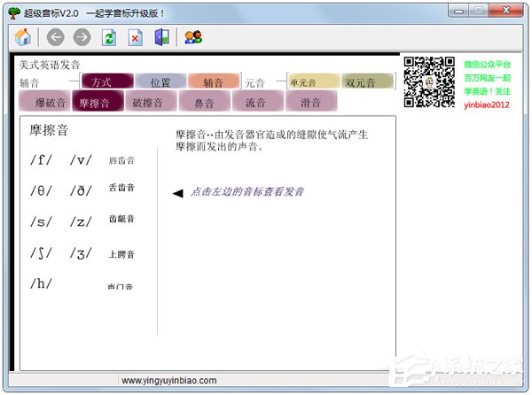Click www.yingyuyinbiao.com in status bar
The image size is (532, 395).
coord(169,381)
